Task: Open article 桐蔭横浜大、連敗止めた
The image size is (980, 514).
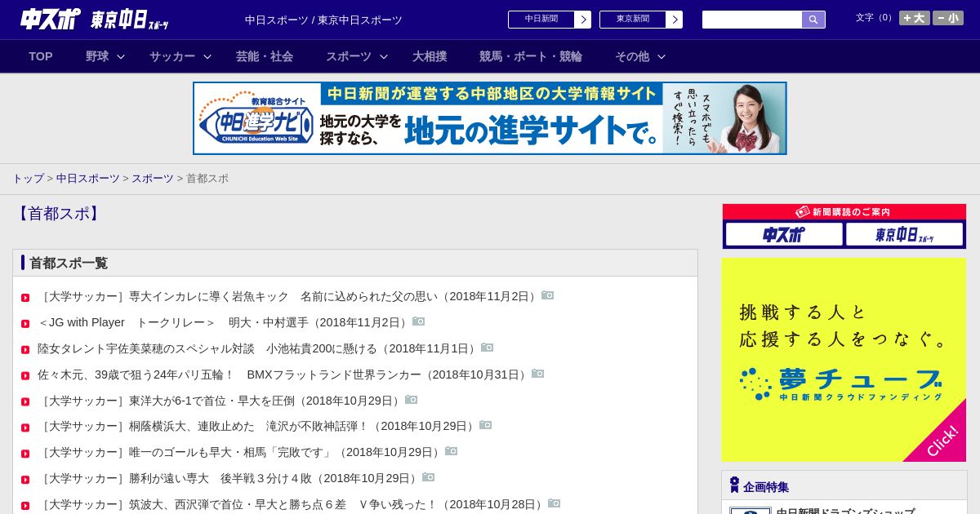Action: 258,426
